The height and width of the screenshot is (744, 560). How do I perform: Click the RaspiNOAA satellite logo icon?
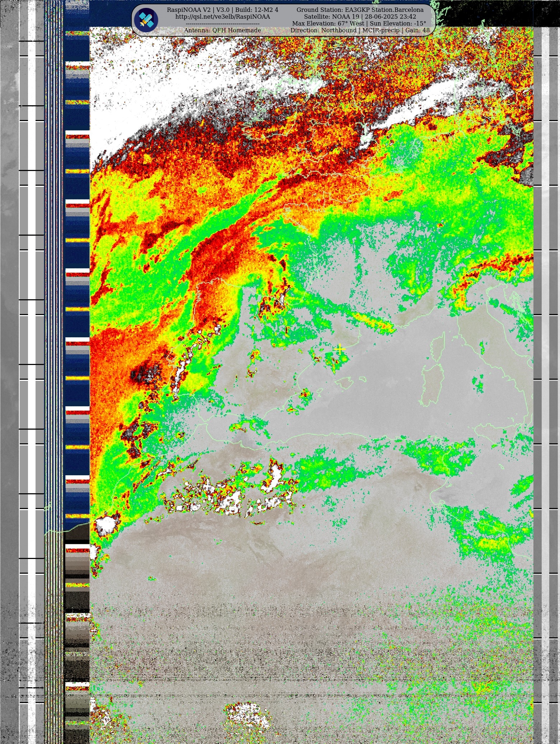[x=146, y=20]
